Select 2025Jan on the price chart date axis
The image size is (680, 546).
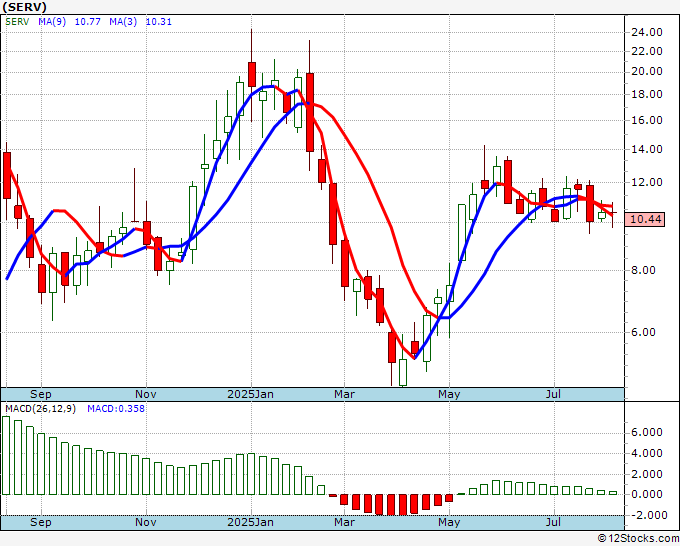(251, 394)
